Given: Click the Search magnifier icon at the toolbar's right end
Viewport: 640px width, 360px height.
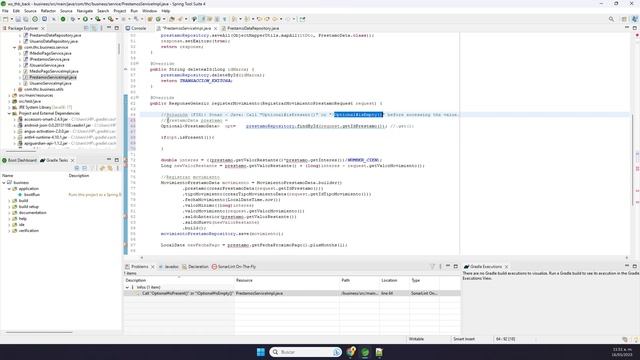Looking at the screenshot, I should [611, 19].
